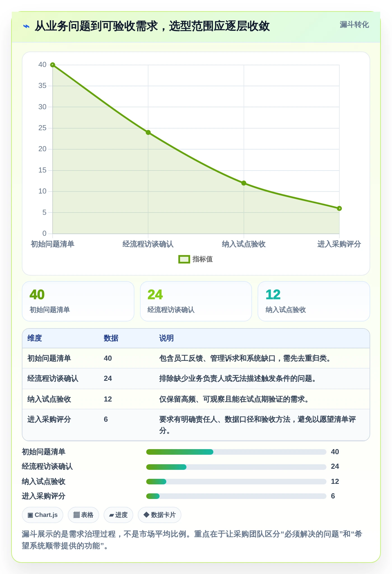Click the bar icon in 进度 chip

[x=111, y=515]
